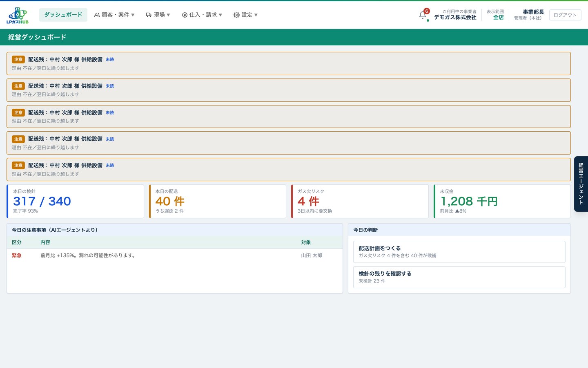This screenshot has width=588, height=368.
Task: Click ガス欠リスク 4 件を含む 40 件が候補 subtext
Action: point(397,256)
